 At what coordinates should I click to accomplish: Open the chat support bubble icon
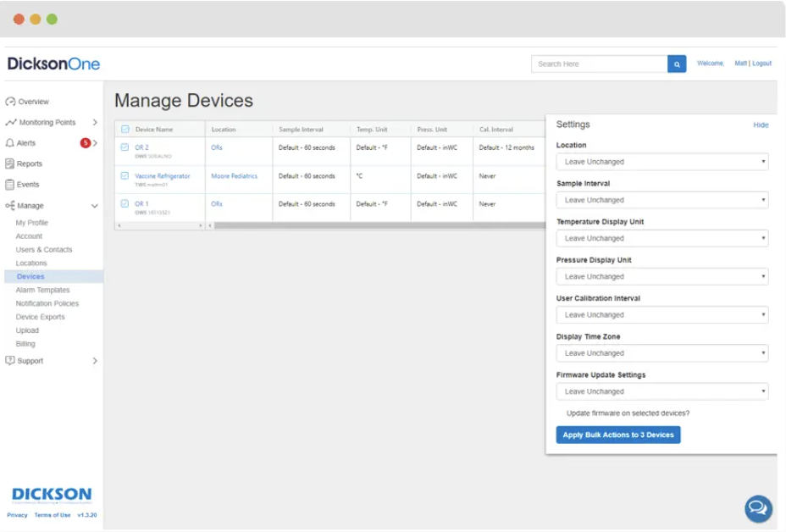click(x=758, y=508)
